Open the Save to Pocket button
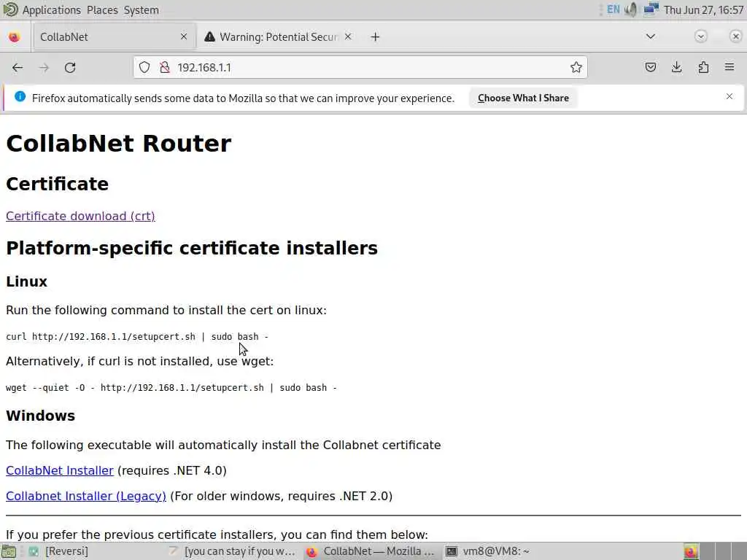This screenshot has width=747, height=560. [650, 67]
